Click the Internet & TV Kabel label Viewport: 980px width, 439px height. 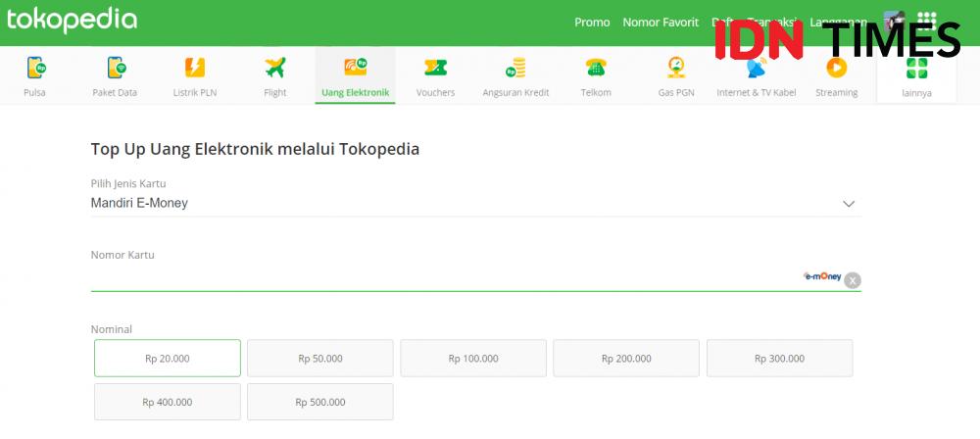point(757,92)
